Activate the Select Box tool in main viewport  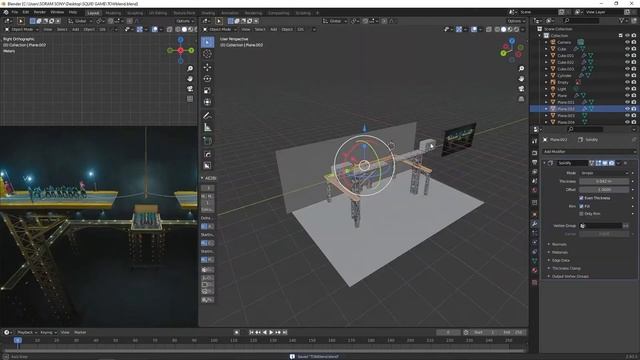[207, 42]
